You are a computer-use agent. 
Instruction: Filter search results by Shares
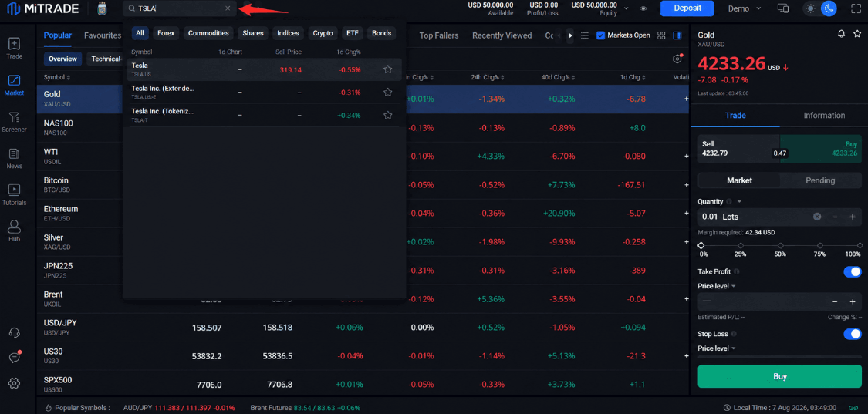tap(253, 33)
